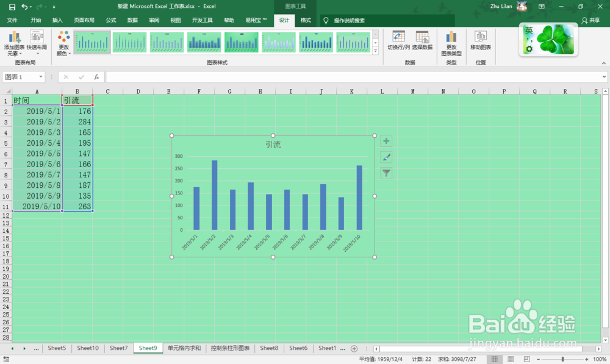The height and width of the screenshot is (364, 610).
Task: Open the Quick Access Toolbar customize arrow
Action: point(54,7)
